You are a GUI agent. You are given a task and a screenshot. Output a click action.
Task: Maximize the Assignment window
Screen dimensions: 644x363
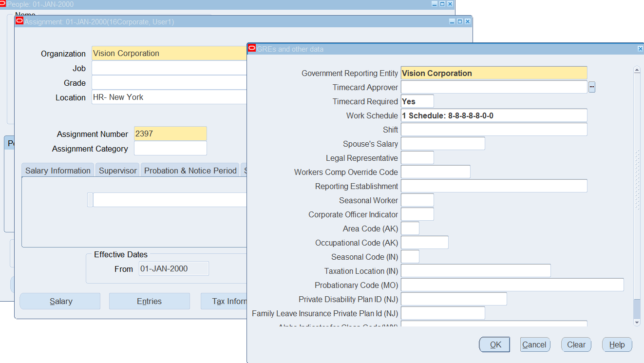tap(459, 21)
